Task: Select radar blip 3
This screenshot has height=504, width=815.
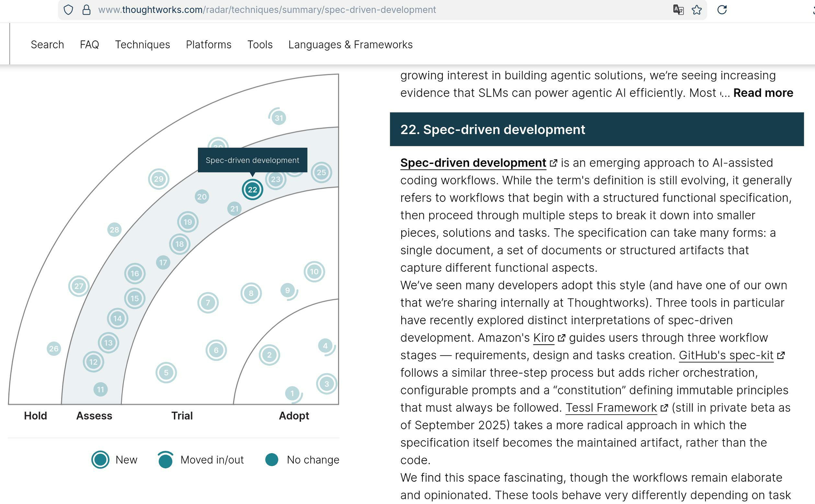Action: 327,384
